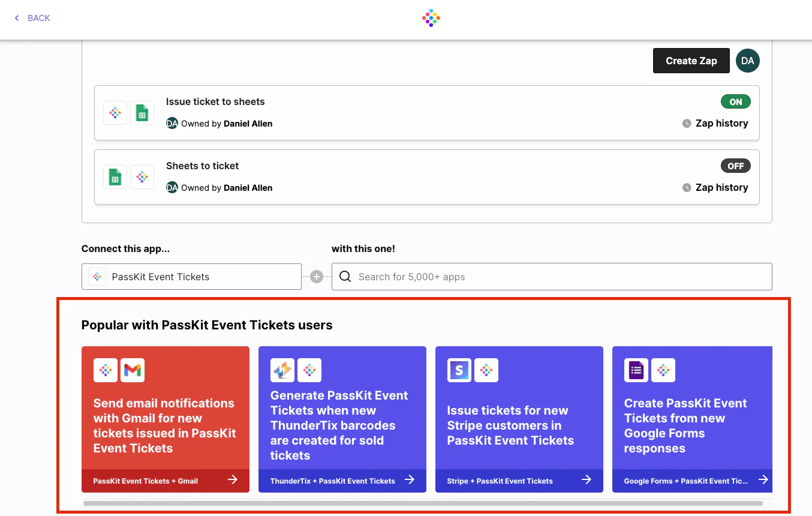Click arrow on ThunderTix + PassKit Event Tickets footer
Image resolution: width=812 pixels, height=516 pixels.
410,479
